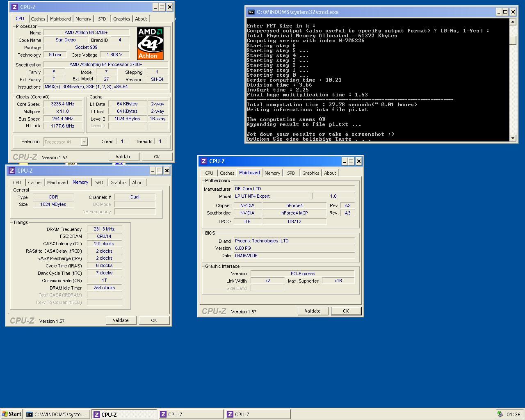The image size is (525, 420).
Task: Click the CPU-Z title icon in Memory window
Action: pos(11,171)
